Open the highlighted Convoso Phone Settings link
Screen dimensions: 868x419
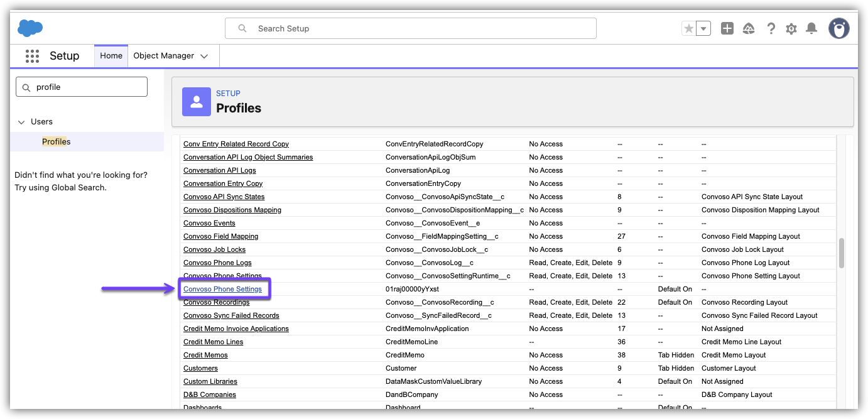[222, 289]
